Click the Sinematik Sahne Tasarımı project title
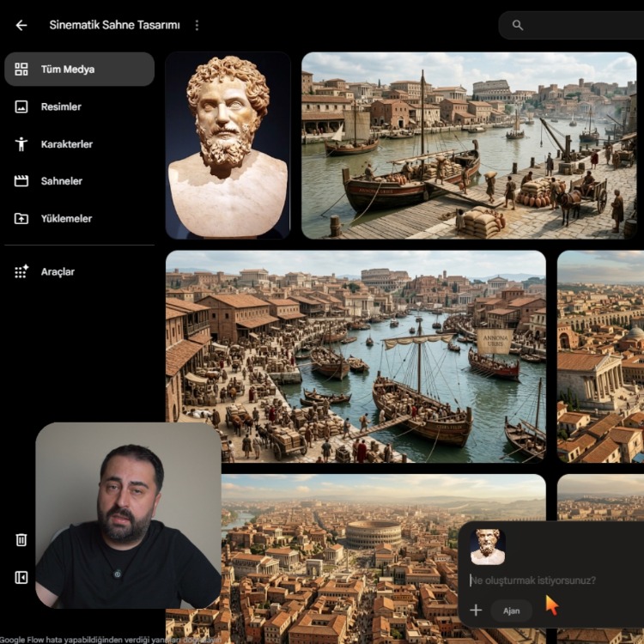644x644 pixels. 114,25
